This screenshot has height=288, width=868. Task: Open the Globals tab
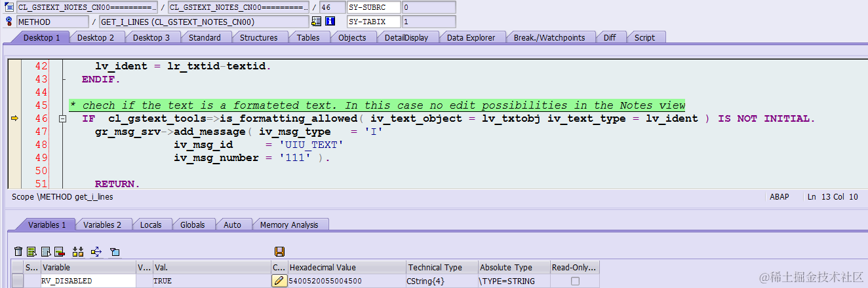[x=193, y=225]
